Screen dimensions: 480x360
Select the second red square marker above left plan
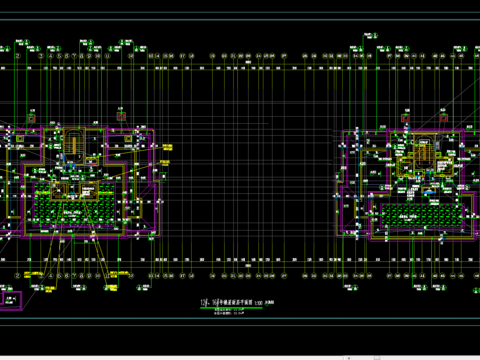[121, 116]
